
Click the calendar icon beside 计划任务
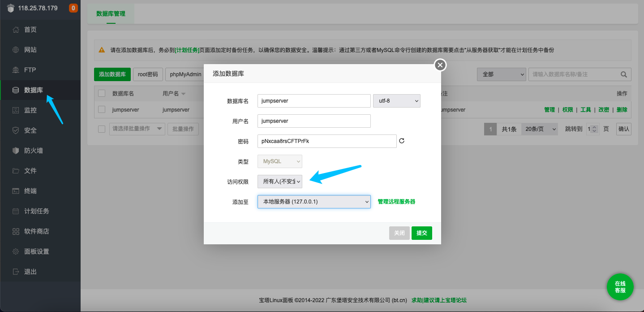(16, 211)
